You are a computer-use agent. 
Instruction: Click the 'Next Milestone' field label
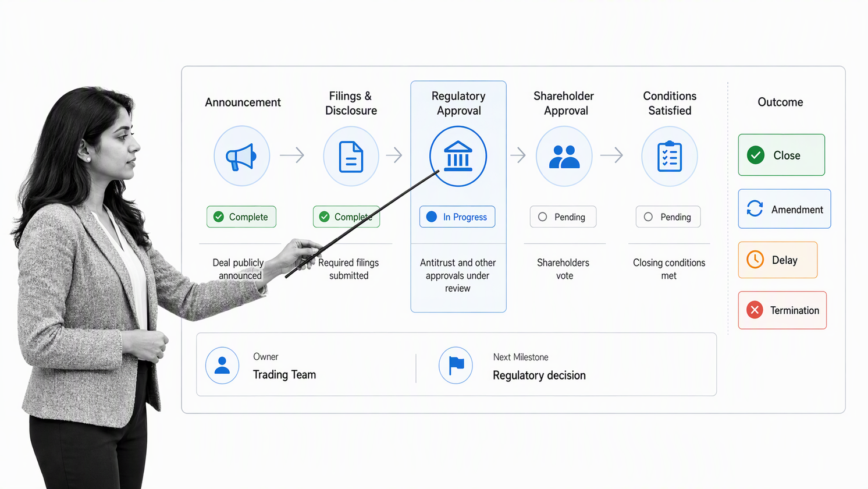(521, 357)
